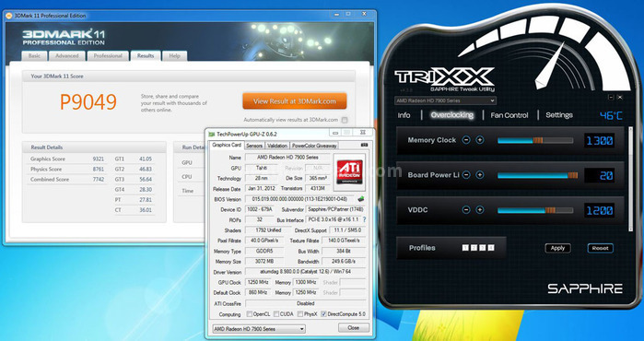Open GPU-Z adapter dropdown at the bottom
Viewport: 644px width, 341px height.
pyautogui.click(x=259, y=329)
